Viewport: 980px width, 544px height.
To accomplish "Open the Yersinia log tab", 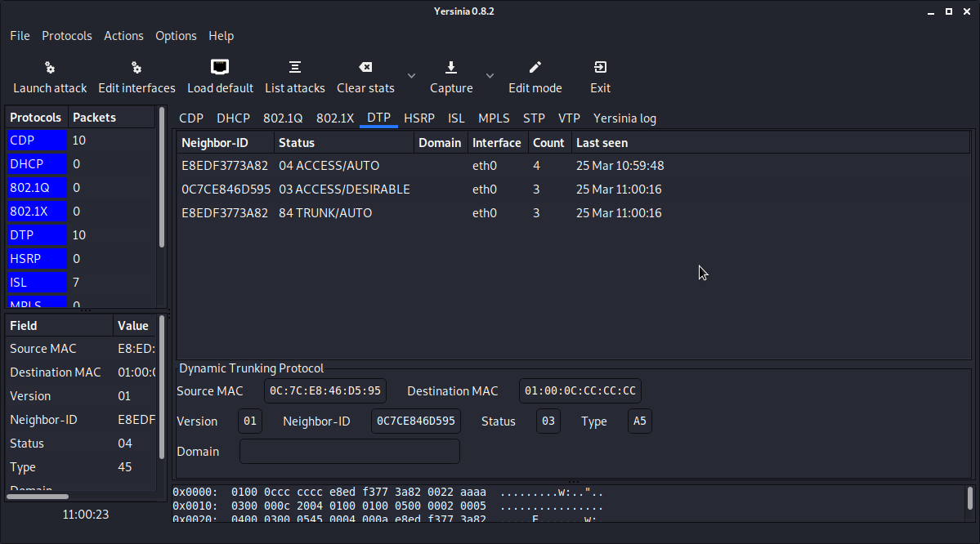I will click(x=625, y=118).
